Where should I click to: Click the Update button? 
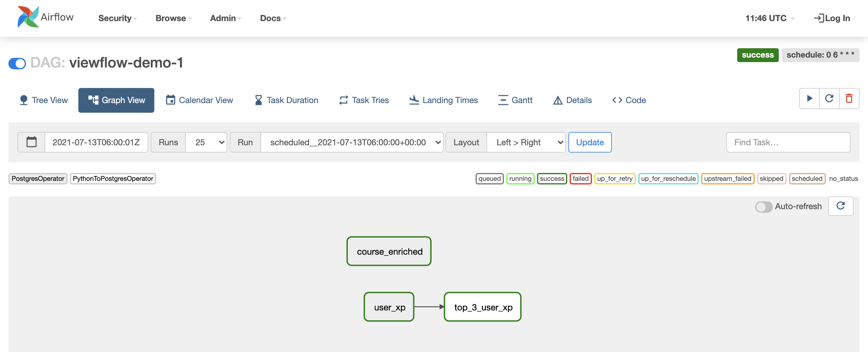pyautogui.click(x=590, y=142)
